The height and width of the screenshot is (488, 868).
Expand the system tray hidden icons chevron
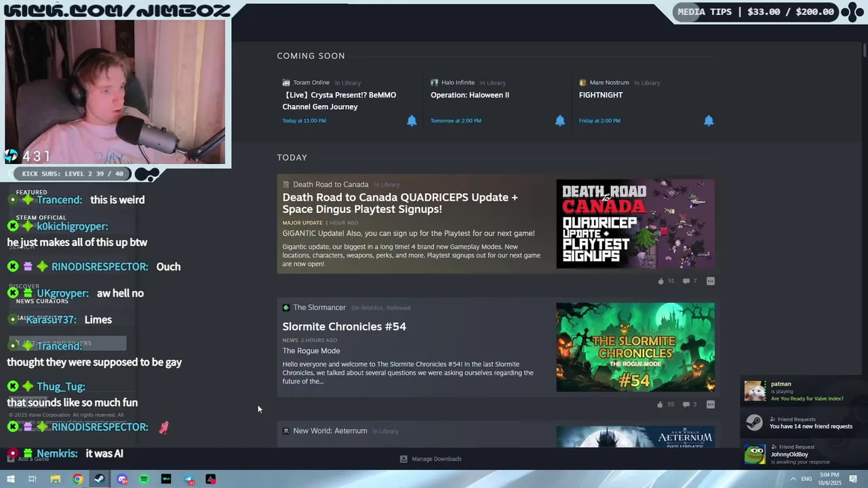(x=793, y=479)
